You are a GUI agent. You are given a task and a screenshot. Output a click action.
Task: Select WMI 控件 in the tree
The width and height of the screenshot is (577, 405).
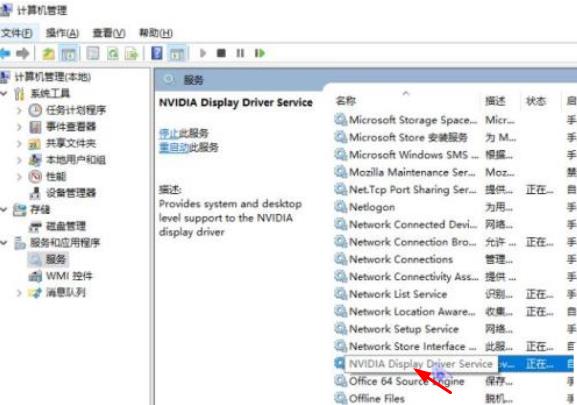point(69,276)
